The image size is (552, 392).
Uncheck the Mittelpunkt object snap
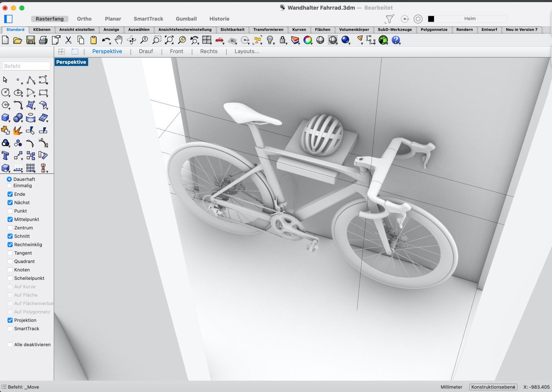[x=10, y=219]
